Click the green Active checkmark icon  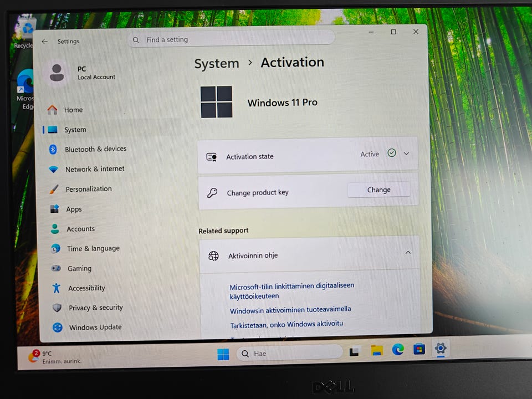click(x=392, y=153)
